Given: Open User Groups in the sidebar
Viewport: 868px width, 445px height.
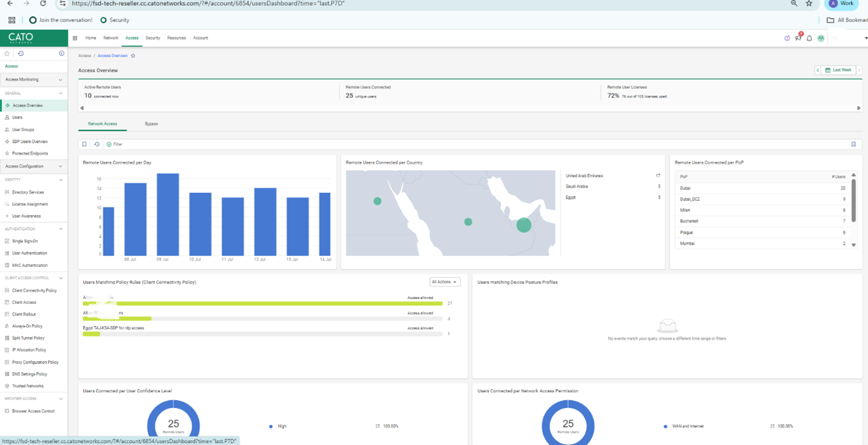Looking at the screenshot, I should pos(23,129).
